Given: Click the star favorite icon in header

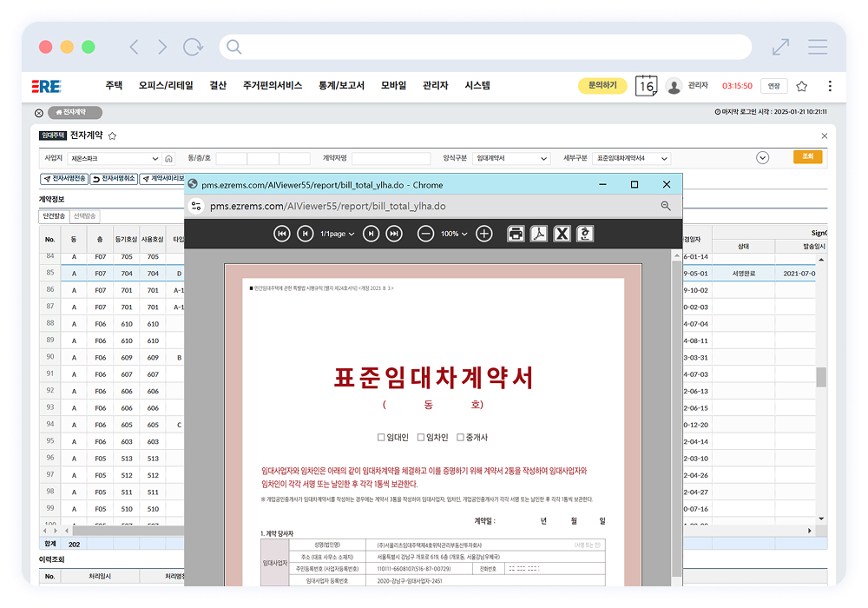Looking at the screenshot, I should coord(801,86).
